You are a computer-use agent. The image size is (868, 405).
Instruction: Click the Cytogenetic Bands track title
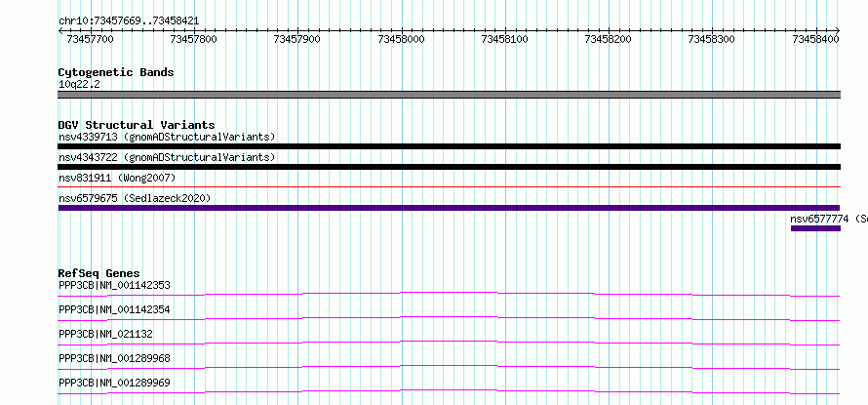[x=116, y=72]
